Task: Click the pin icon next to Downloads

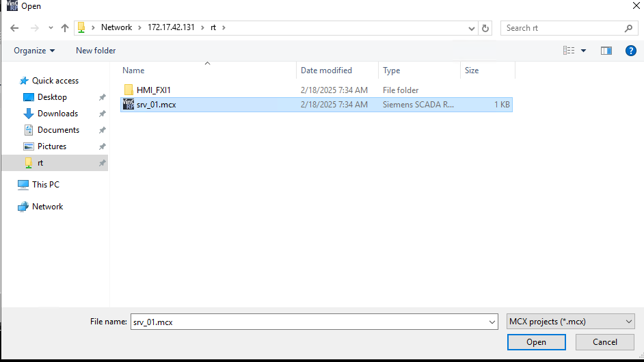Action: 102,114
